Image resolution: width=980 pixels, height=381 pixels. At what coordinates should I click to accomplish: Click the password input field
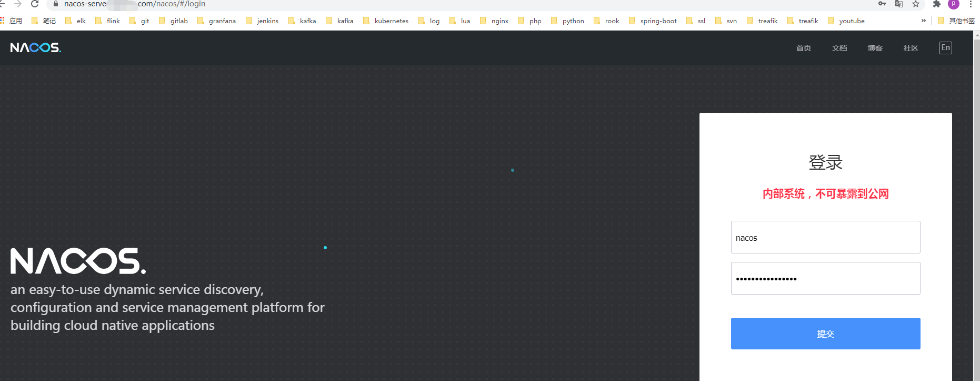pos(825,278)
